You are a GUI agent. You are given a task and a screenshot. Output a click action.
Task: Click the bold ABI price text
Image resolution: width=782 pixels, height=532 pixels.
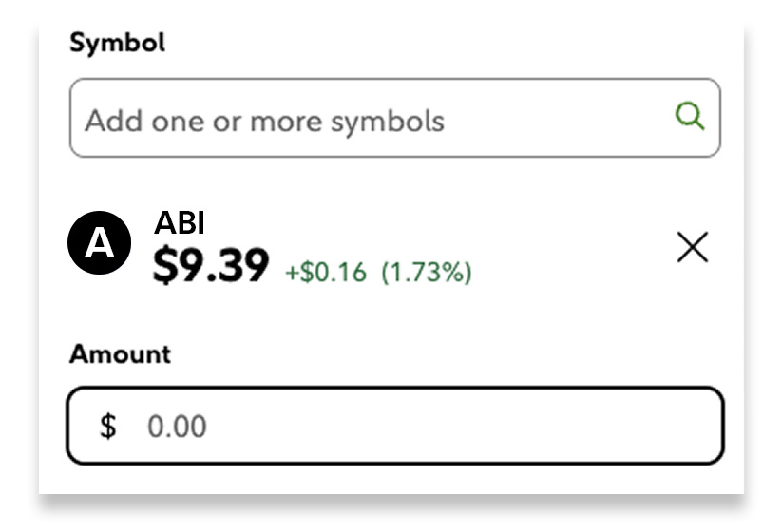[211, 267]
